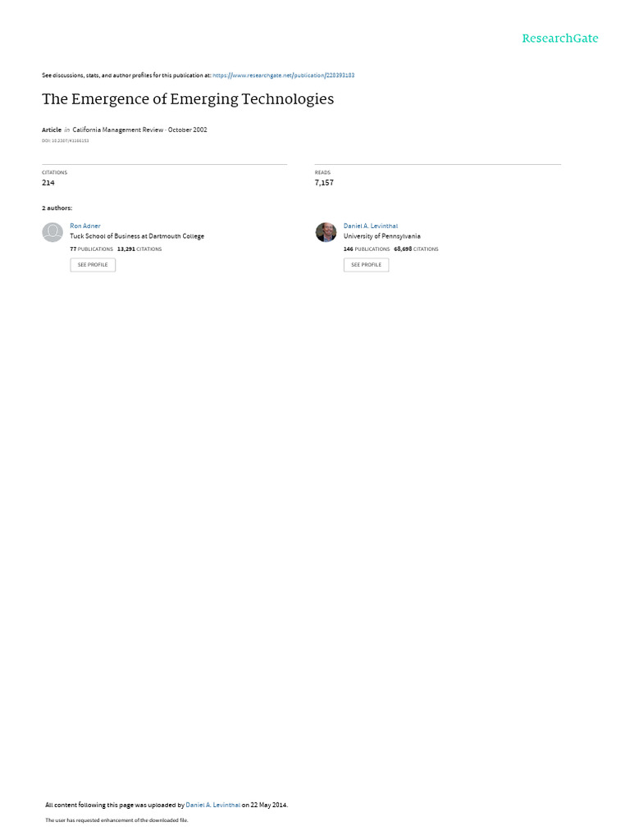Viewport: 630px width, 840px height.
Task: Click the ResearchGate logo
Action: tap(559, 38)
